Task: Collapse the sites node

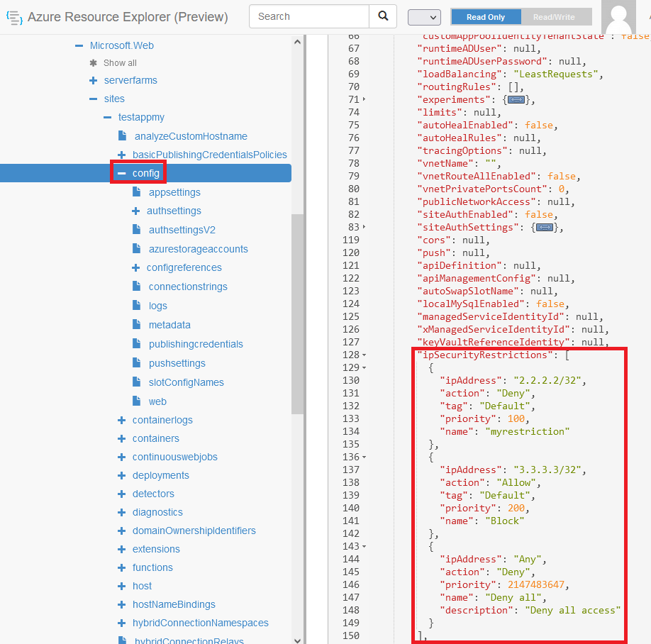Action: pyautogui.click(x=94, y=99)
